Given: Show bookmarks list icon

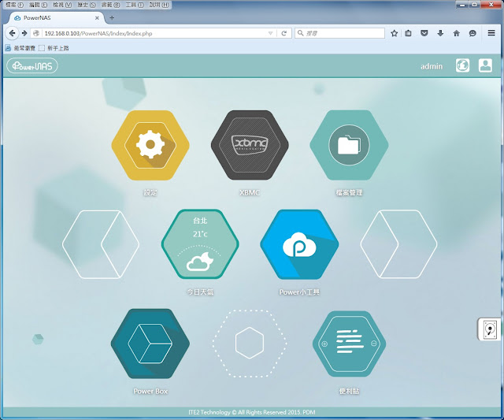Looking at the screenshot, I should [408, 33].
